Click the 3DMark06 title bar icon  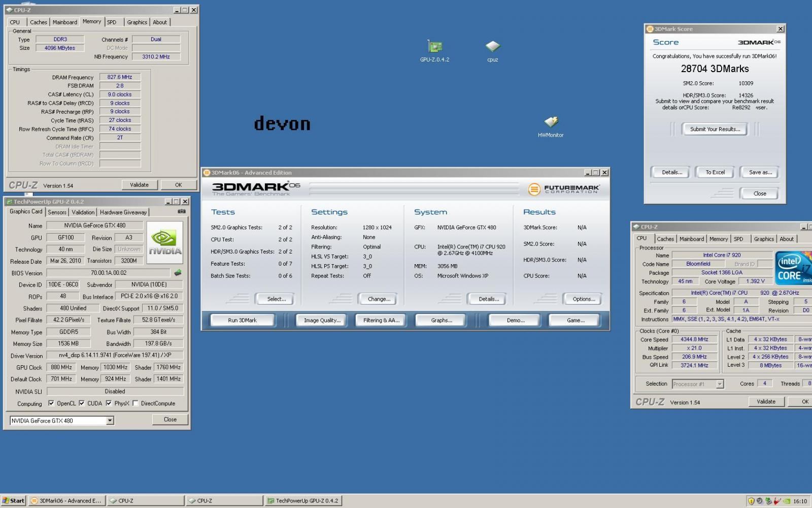(x=207, y=173)
